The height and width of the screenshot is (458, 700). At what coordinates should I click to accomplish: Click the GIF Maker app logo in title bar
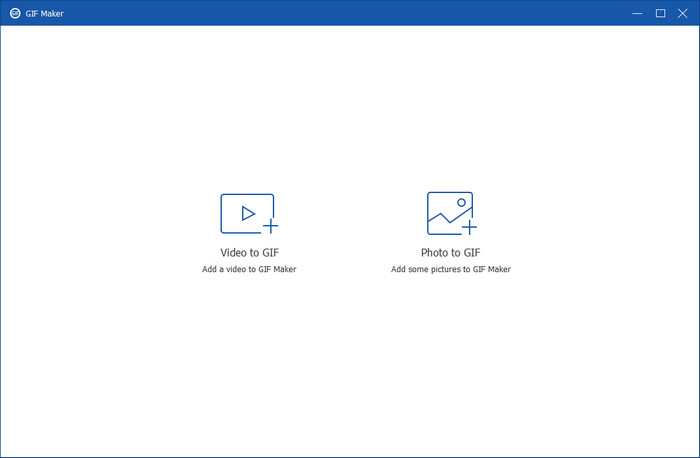pos(14,13)
